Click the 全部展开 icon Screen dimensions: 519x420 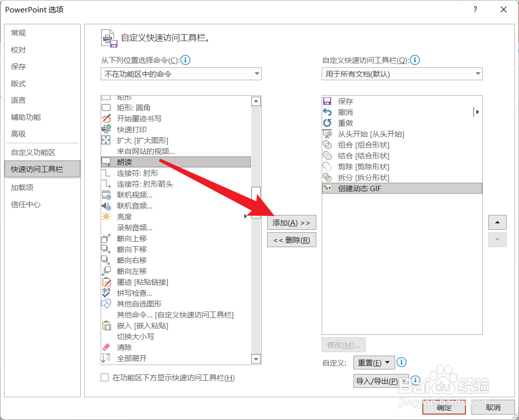[x=106, y=358]
